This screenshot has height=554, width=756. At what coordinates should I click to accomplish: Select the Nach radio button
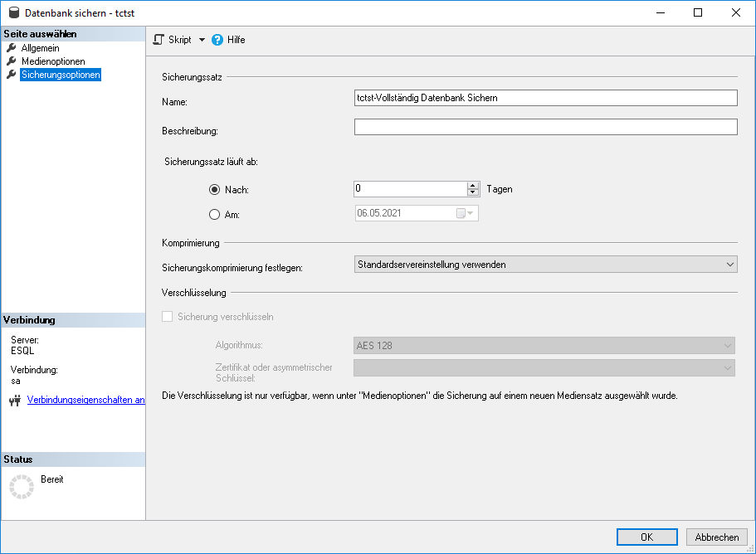coord(214,190)
